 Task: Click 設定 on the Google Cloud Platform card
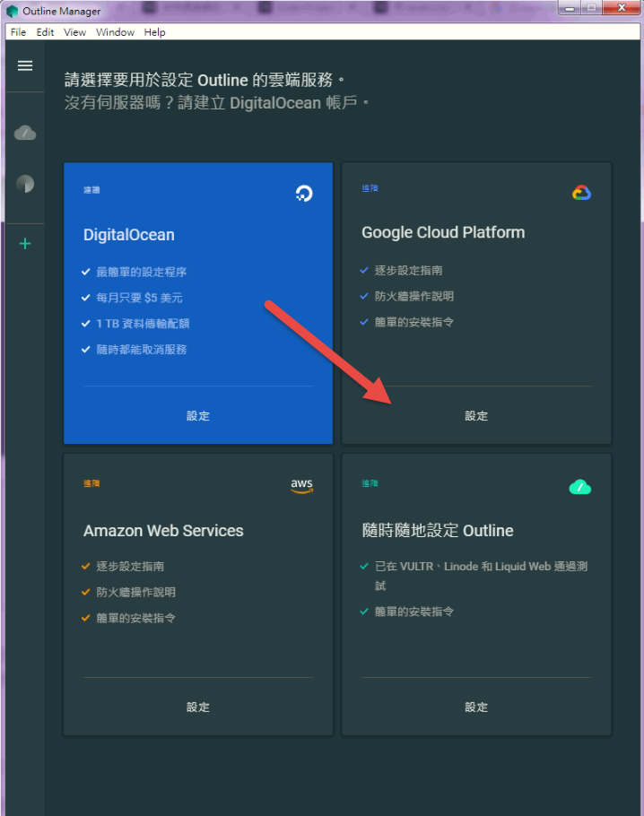coord(476,416)
